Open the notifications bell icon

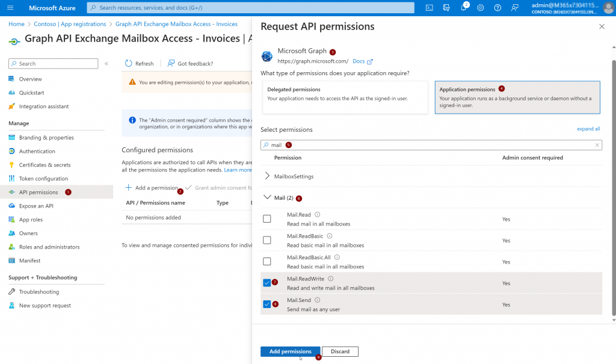(464, 8)
